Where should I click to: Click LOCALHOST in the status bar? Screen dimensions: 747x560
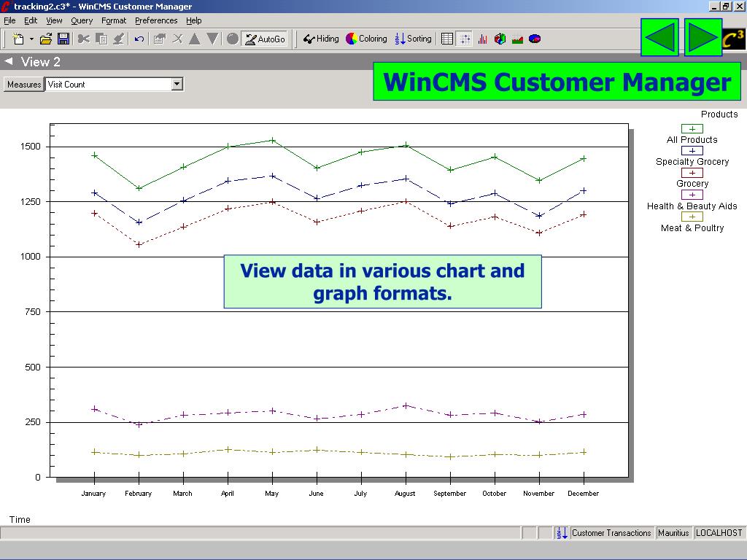click(x=719, y=533)
